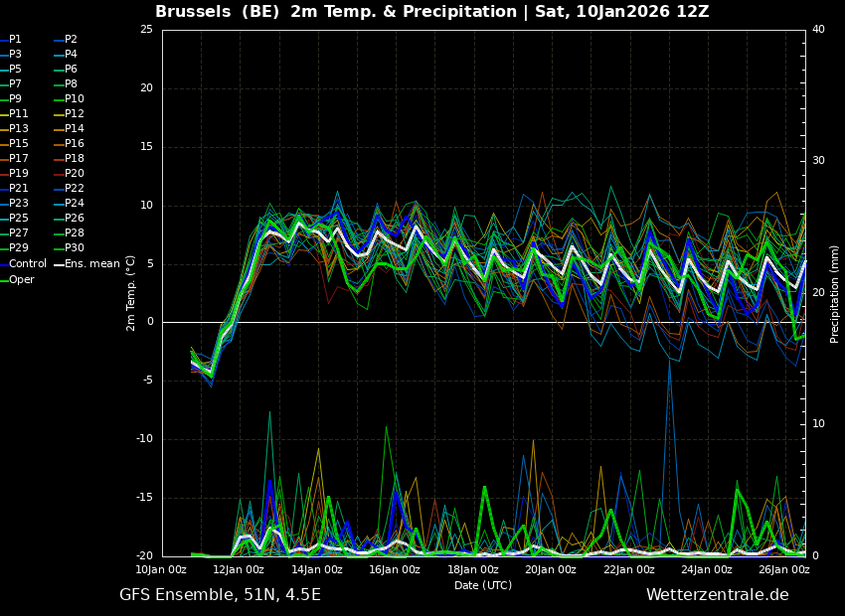Select legend label P20
The height and width of the screenshot is (616, 845).
click(x=75, y=174)
